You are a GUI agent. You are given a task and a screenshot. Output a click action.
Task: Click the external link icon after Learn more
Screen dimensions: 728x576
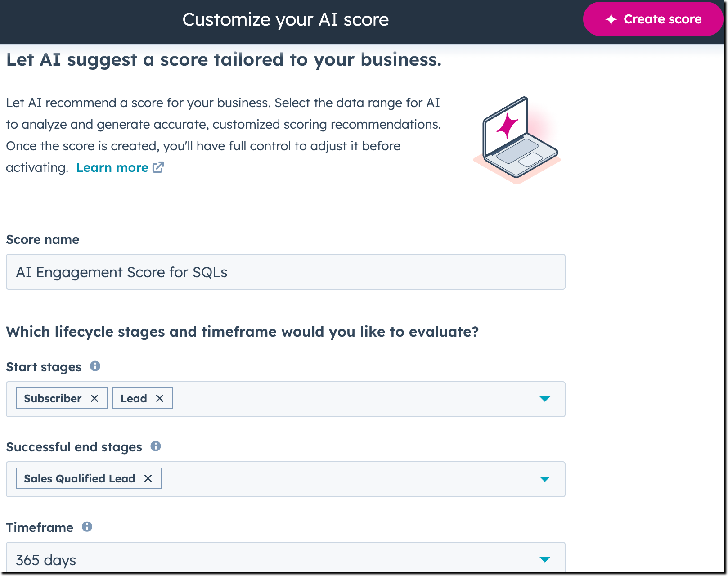click(158, 167)
